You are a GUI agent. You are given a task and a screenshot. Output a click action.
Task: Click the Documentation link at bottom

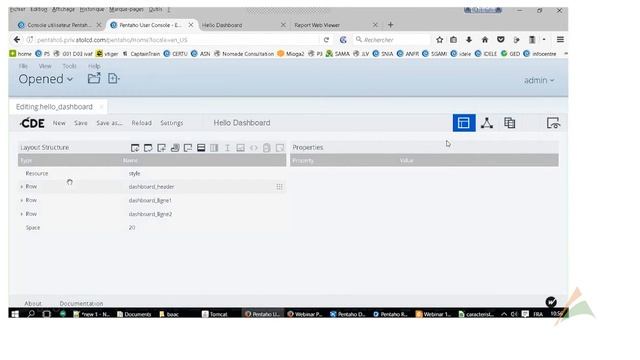pyautogui.click(x=81, y=304)
